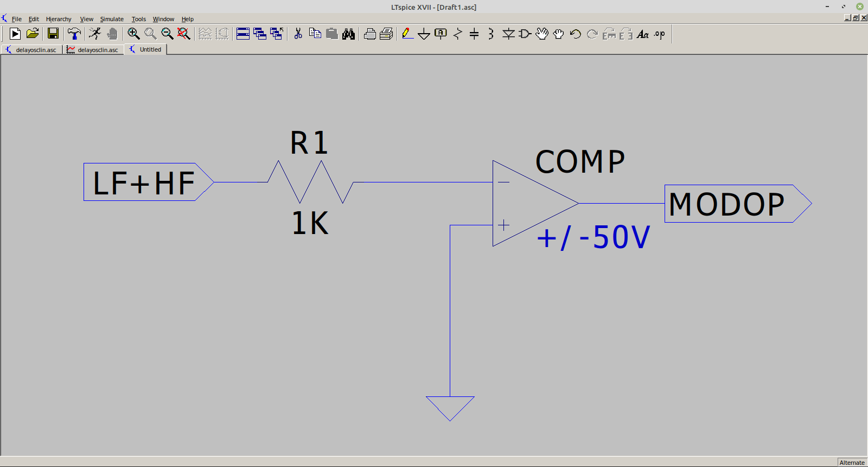
Task: Switch to the delayosclin.asc waveform tab
Action: click(x=93, y=49)
